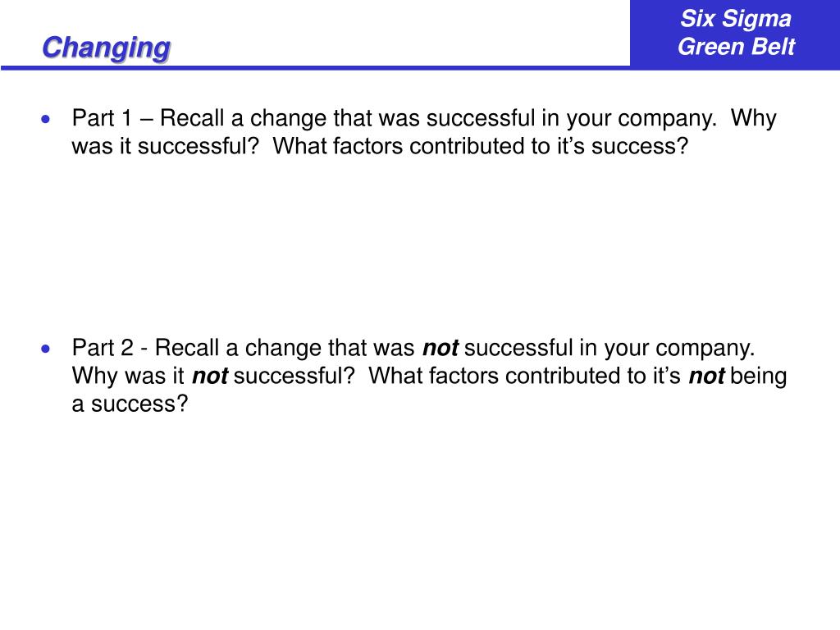
Task: Click the word "being" in Part 2
Action: point(758,377)
